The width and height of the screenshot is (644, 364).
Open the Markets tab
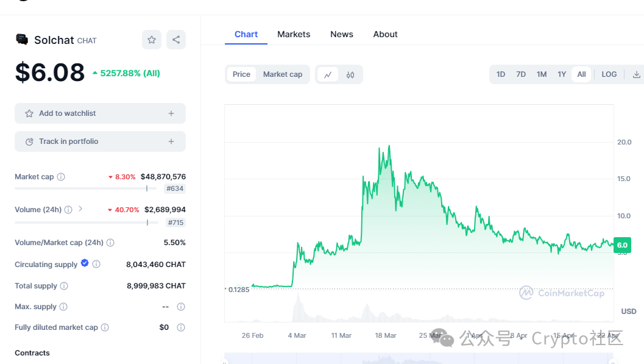(294, 35)
